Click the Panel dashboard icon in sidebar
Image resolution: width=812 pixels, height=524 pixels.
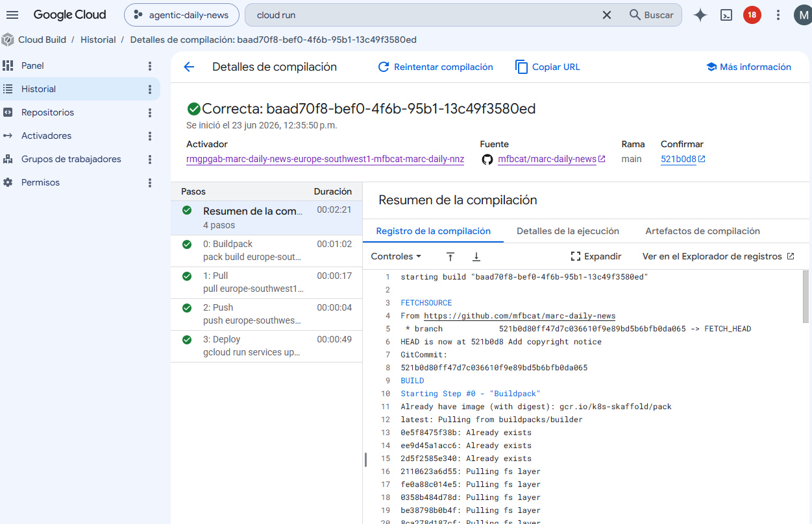click(x=8, y=65)
